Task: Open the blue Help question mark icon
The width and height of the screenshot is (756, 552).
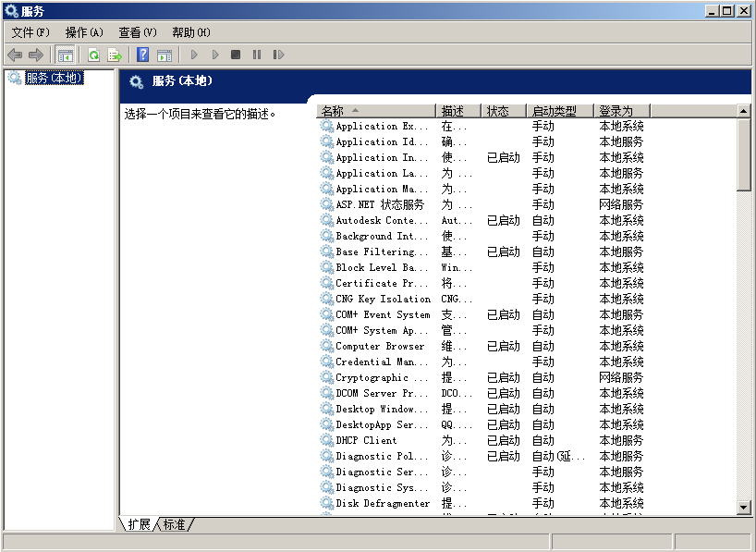Action: click(143, 55)
